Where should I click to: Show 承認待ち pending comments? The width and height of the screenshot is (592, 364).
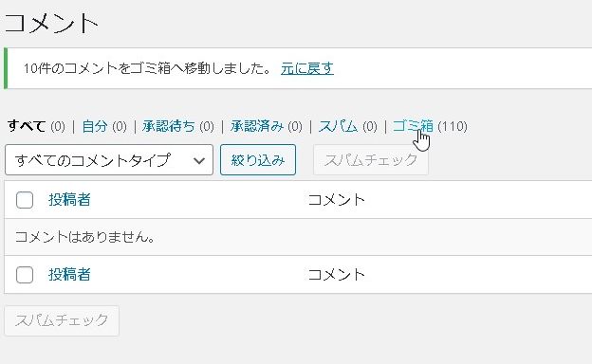168,126
